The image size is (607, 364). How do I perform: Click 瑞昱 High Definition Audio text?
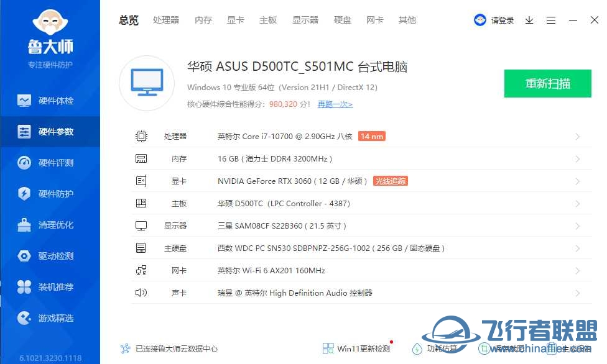point(295,293)
